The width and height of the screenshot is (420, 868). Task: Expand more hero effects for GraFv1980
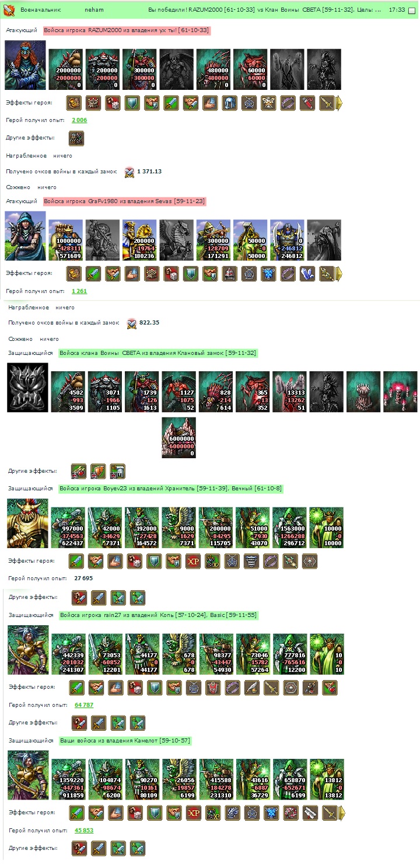coord(339,273)
